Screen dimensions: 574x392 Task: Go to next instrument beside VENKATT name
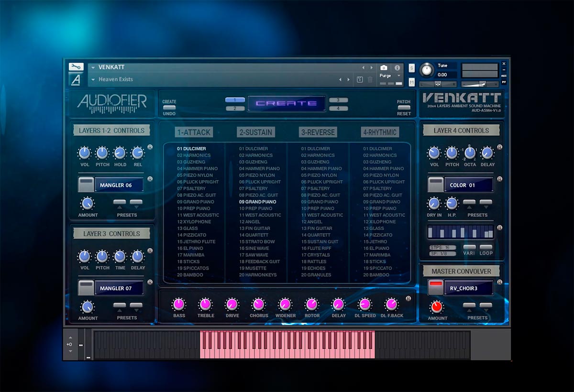coord(372,68)
